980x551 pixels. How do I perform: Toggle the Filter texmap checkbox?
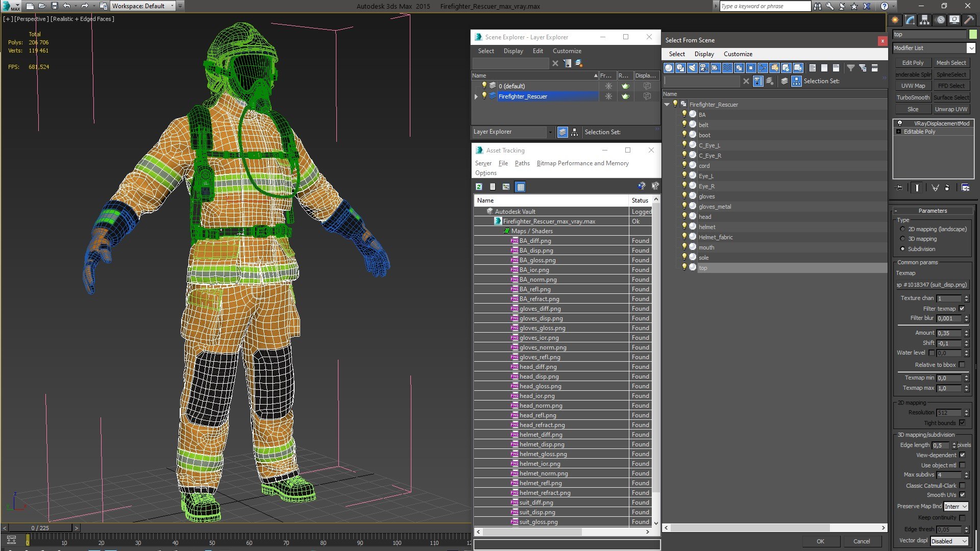tap(962, 308)
